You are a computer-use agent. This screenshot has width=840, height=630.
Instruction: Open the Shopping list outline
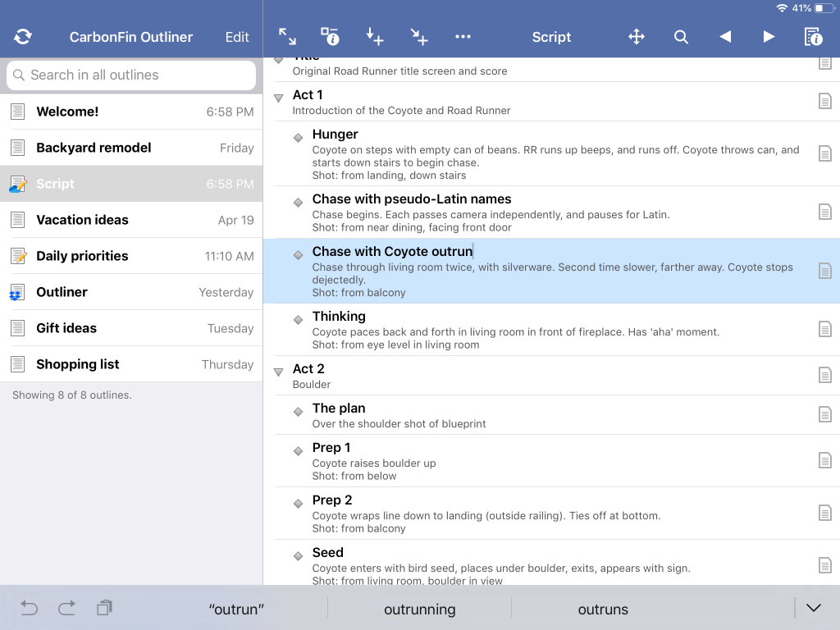(x=131, y=364)
